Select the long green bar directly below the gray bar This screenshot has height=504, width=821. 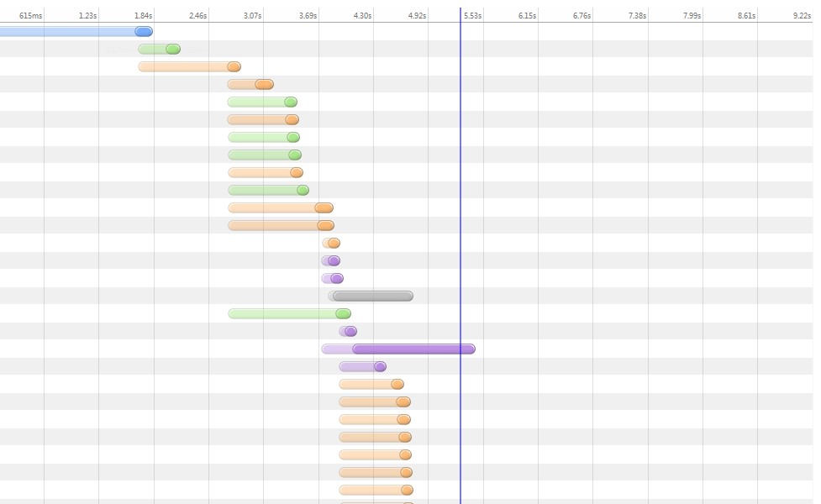click(x=290, y=314)
